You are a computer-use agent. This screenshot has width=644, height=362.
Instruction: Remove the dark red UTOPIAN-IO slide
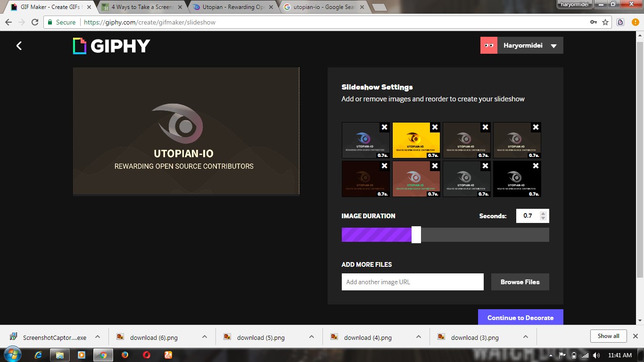384,165
